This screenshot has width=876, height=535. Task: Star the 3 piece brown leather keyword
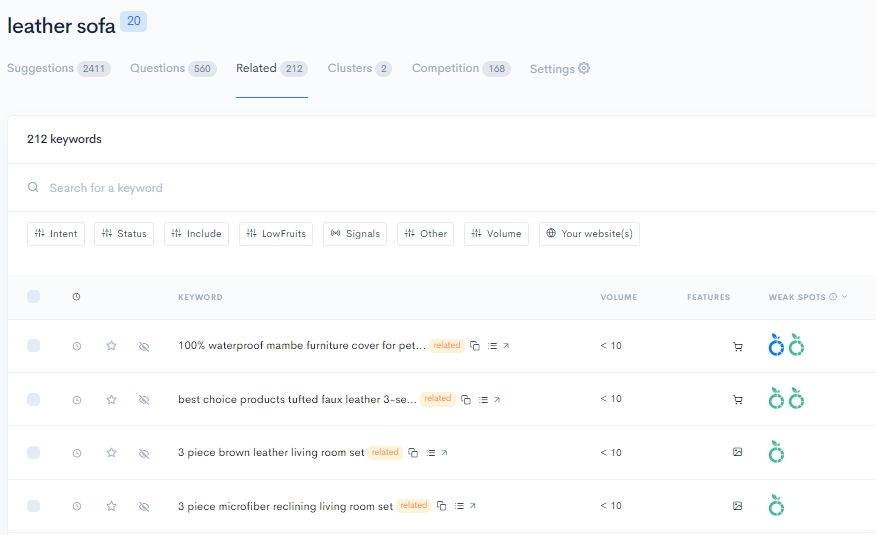[111, 452]
